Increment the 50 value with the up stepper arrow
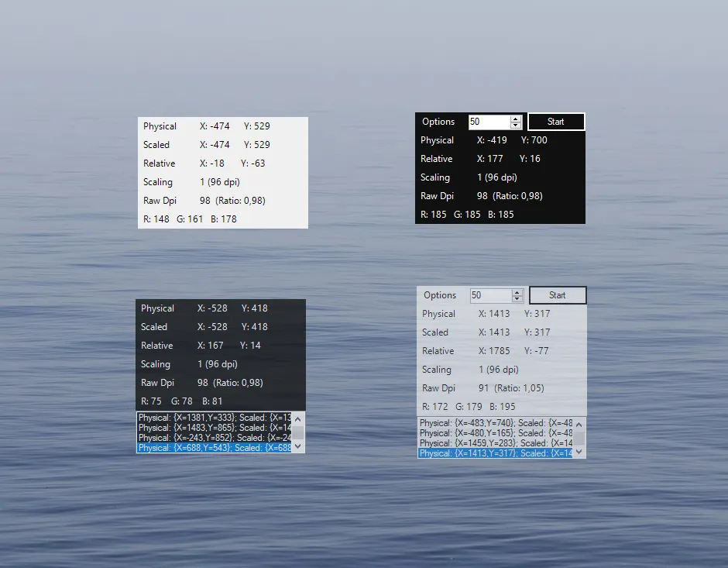This screenshot has width=728, height=568. coord(516,118)
